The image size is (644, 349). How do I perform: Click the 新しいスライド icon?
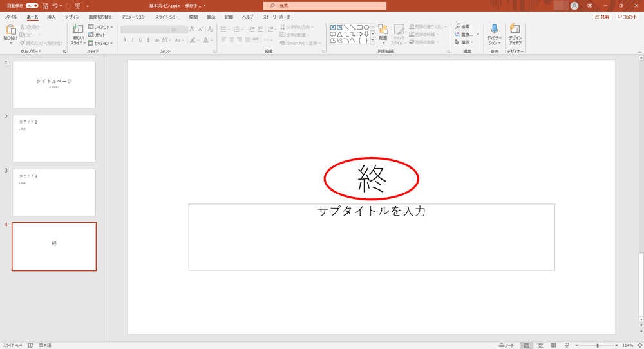click(78, 29)
